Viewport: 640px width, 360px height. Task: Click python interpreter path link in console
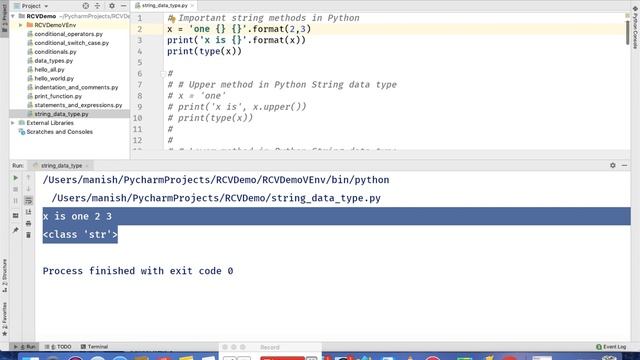point(216,180)
